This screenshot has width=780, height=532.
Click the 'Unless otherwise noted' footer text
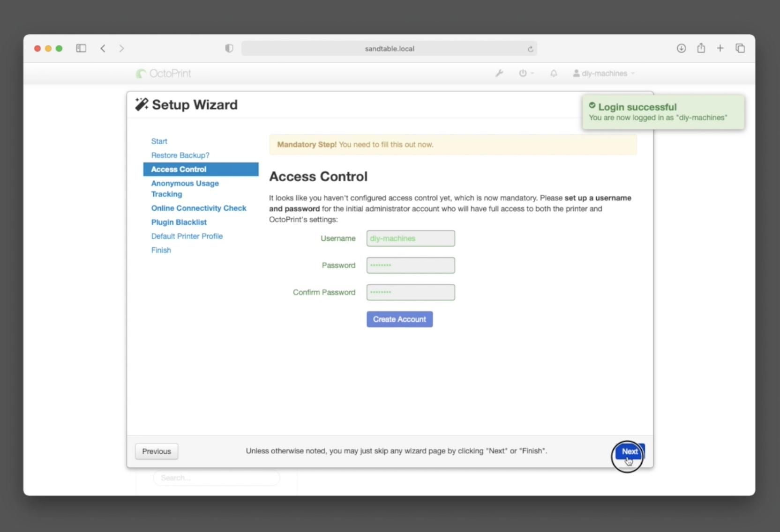(x=396, y=451)
